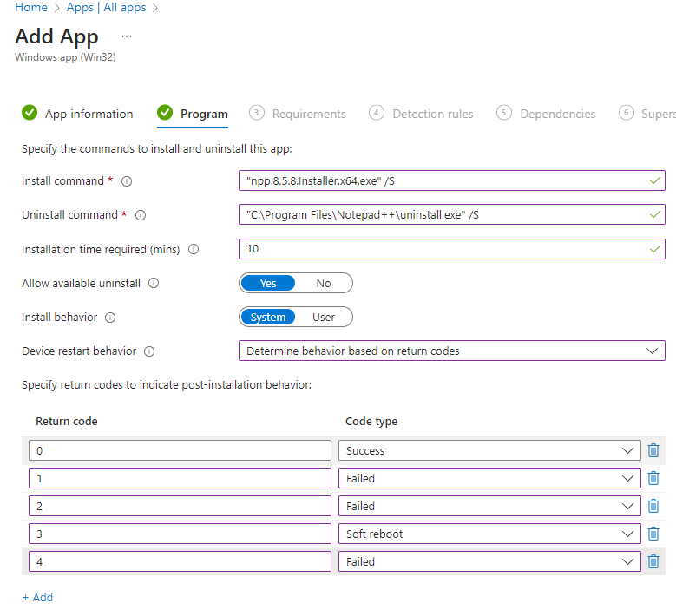Delete the return code 1 row
Image resolution: width=676 pixels, height=616 pixels.
[653, 478]
